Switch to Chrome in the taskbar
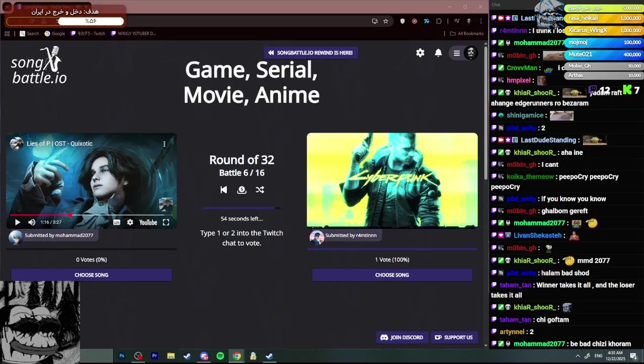The image size is (644, 364). click(x=236, y=356)
